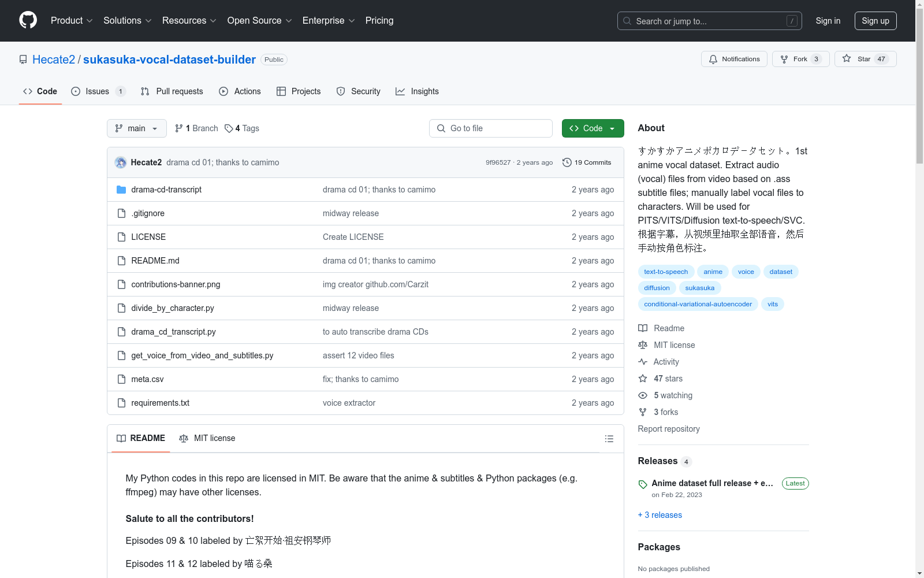Click the Sign in link
924x578 pixels.
828,21
